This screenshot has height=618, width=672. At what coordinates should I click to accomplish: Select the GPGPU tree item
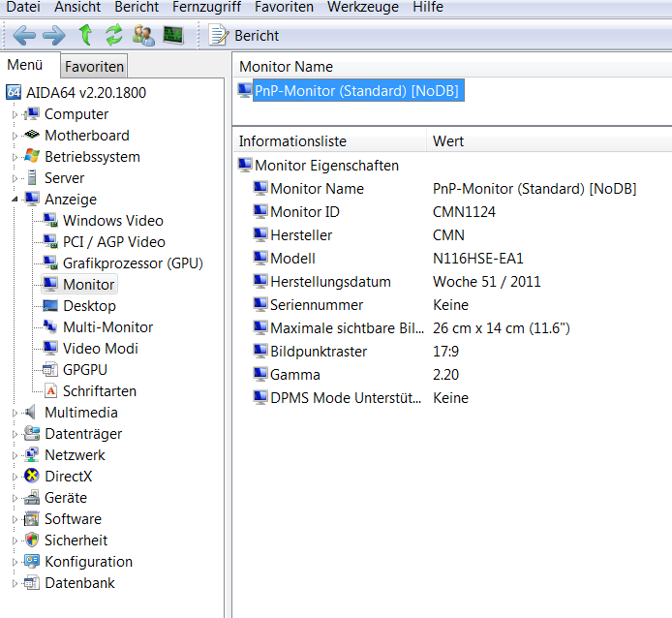point(85,370)
